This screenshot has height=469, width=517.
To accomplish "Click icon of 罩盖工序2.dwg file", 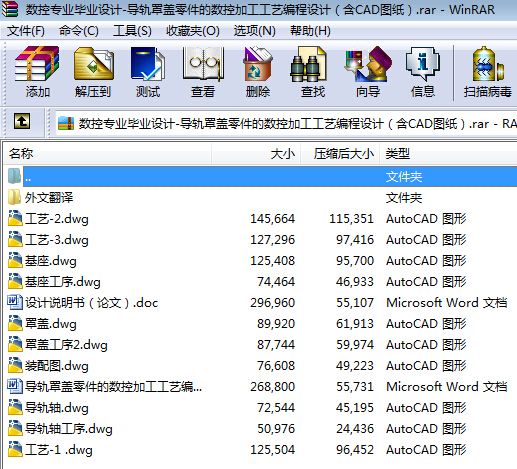I will click(x=15, y=344).
